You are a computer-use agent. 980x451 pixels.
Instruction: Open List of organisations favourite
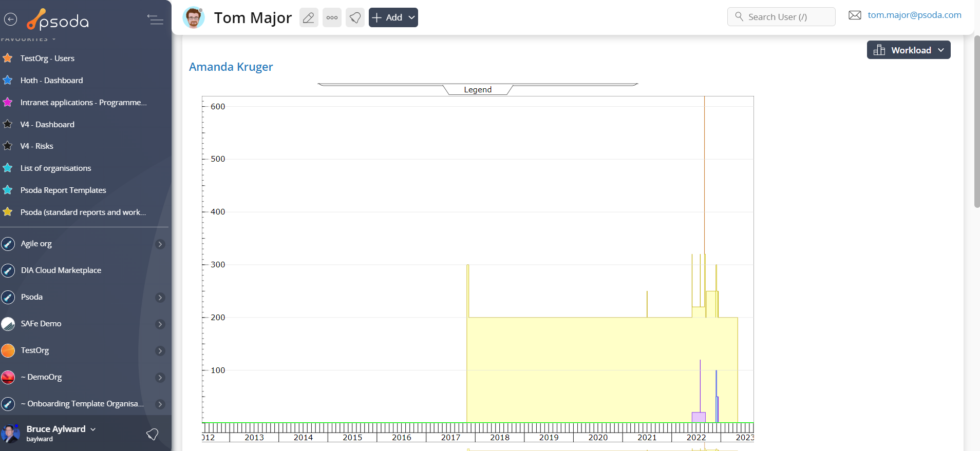[x=55, y=168]
